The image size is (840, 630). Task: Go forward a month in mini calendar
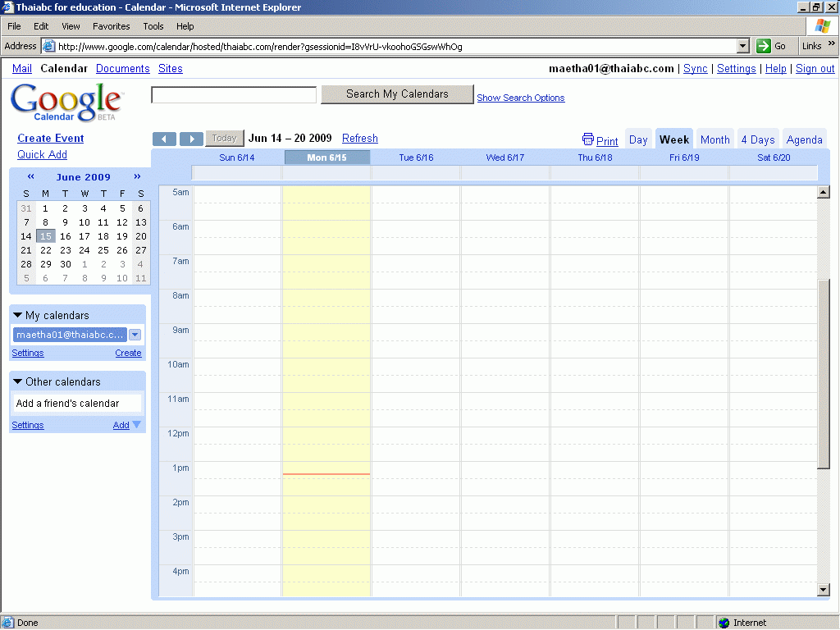[137, 176]
